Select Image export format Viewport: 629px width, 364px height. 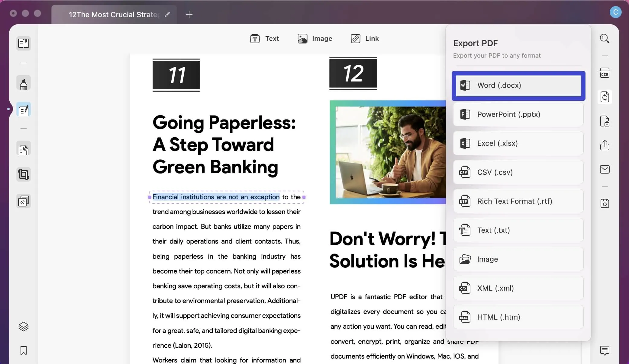point(518,259)
